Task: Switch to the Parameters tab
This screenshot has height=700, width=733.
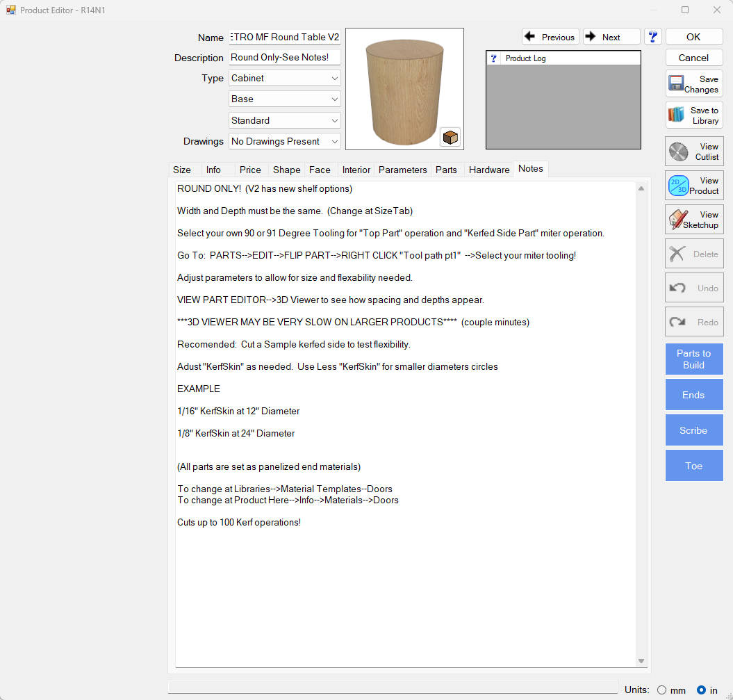Action: (x=402, y=170)
